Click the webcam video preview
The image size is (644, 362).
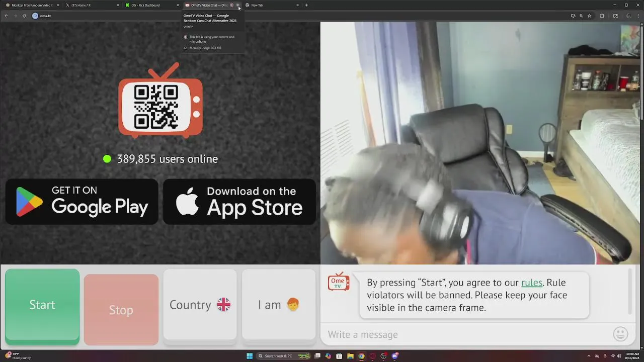click(480, 143)
